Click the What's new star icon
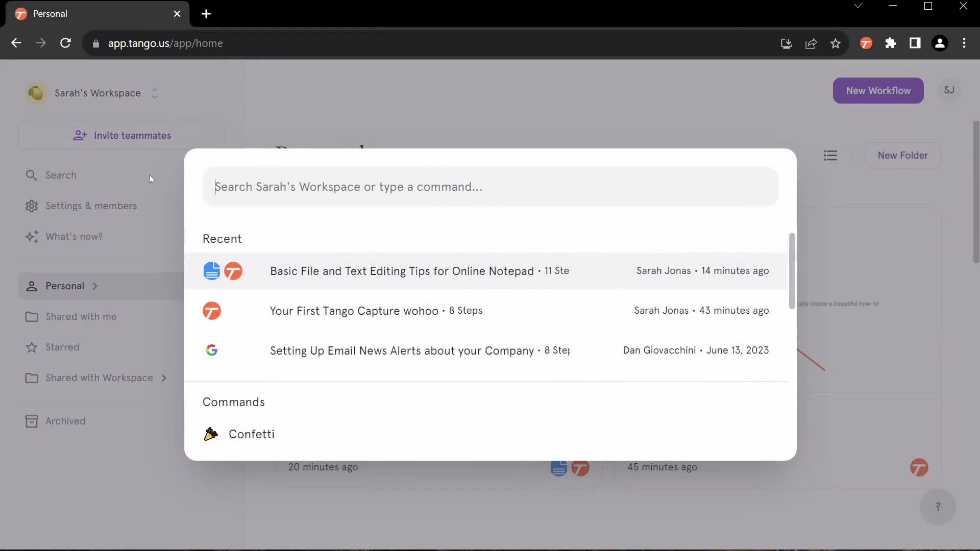 (x=31, y=236)
